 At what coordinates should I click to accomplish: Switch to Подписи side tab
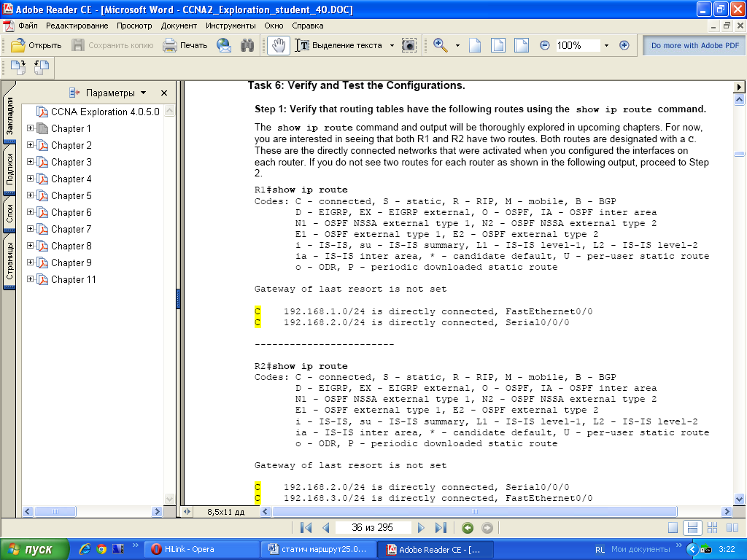pyautogui.click(x=9, y=168)
